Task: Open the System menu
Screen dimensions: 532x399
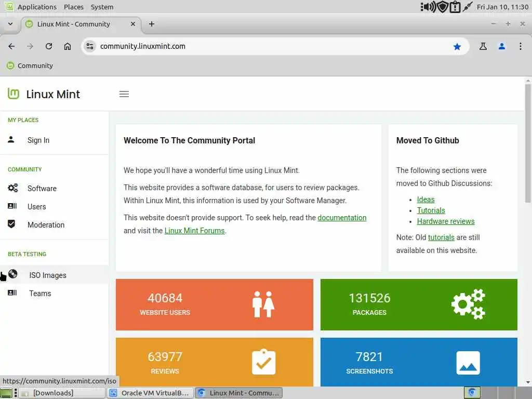Action: point(102,7)
